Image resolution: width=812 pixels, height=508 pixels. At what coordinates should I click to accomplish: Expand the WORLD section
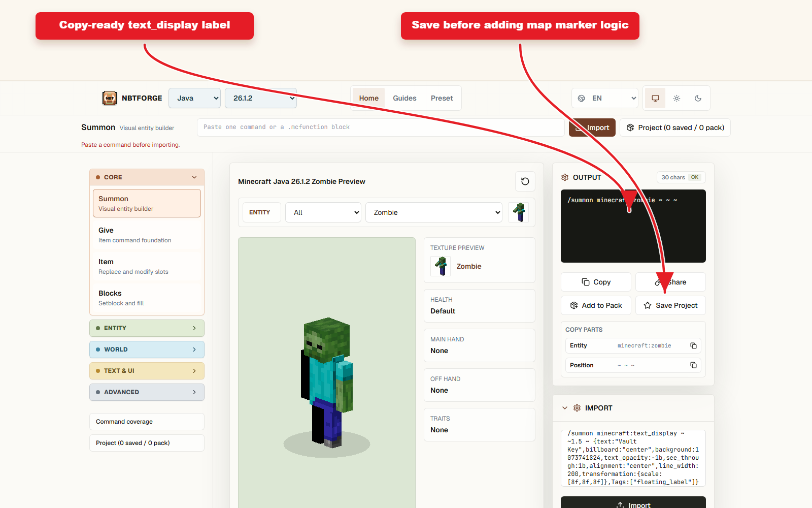tap(147, 350)
